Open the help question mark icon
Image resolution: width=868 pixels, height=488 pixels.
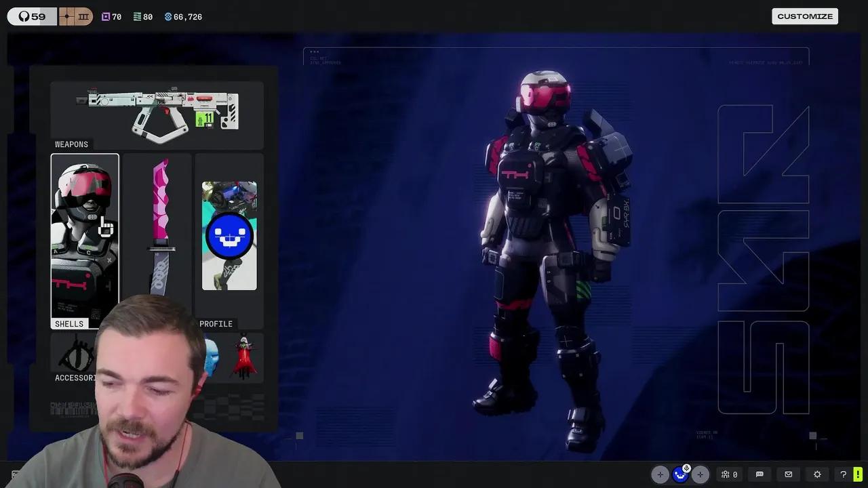(x=843, y=474)
